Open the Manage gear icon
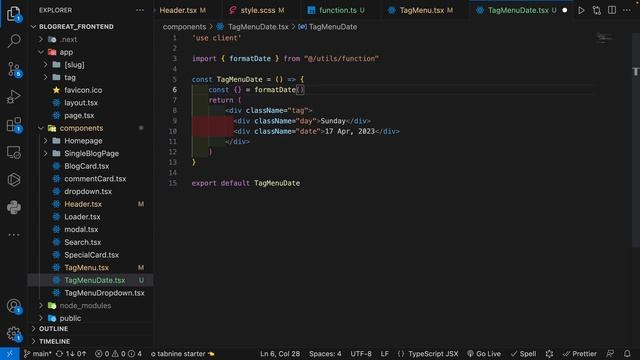This screenshot has width=640, height=360. 14,334
